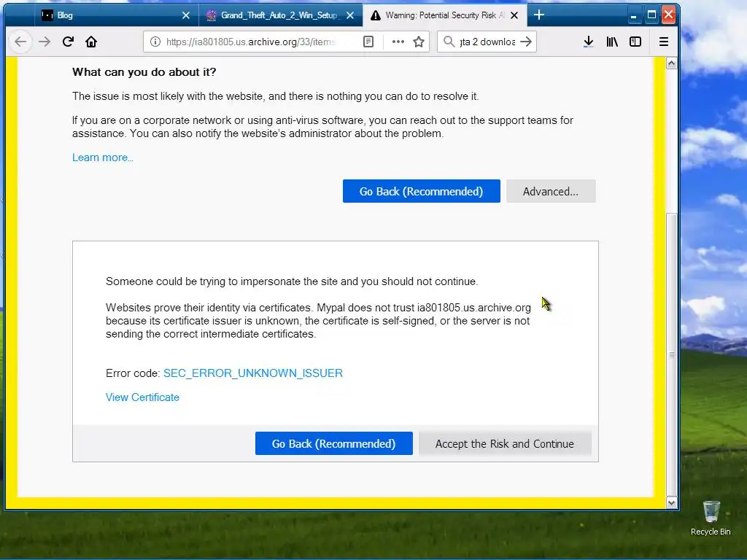Open the Learn more… link
Screen dimensions: 747x560
(103, 157)
